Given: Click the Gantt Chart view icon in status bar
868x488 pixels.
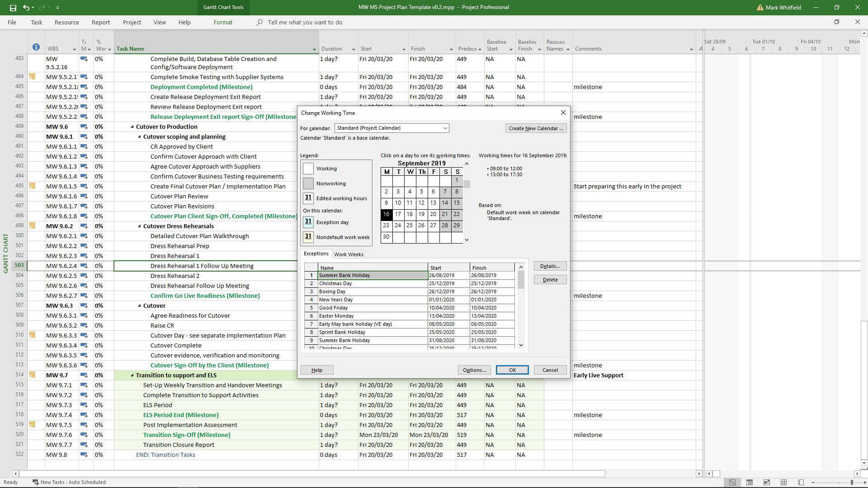Looking at the screenshot, I should [732, 483].
